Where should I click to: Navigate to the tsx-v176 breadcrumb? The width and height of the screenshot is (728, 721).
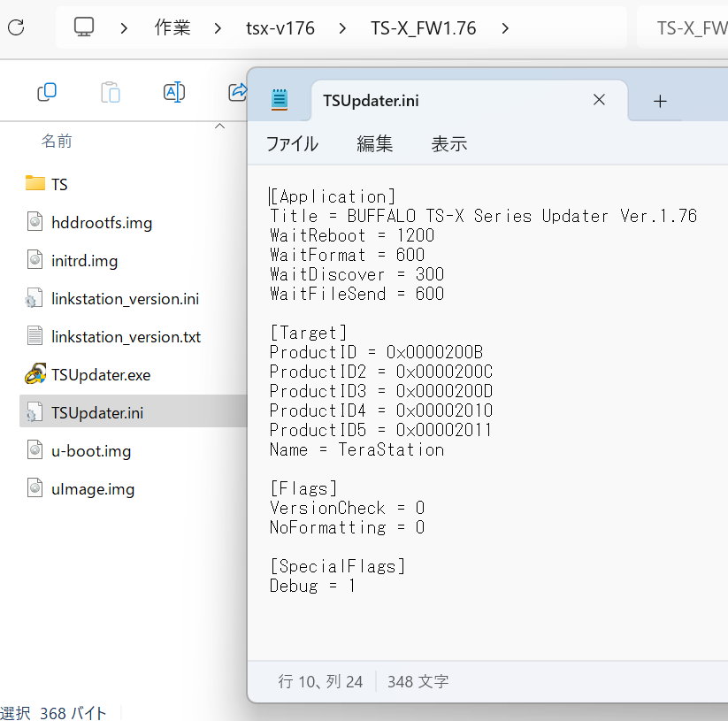point(280,28)
